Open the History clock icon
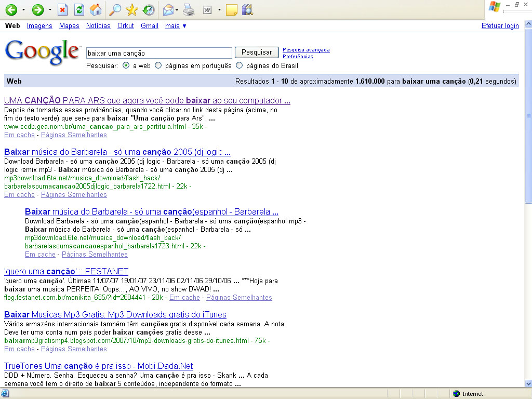The width and height of the screenshot is (532, 399). coord(148,9)
